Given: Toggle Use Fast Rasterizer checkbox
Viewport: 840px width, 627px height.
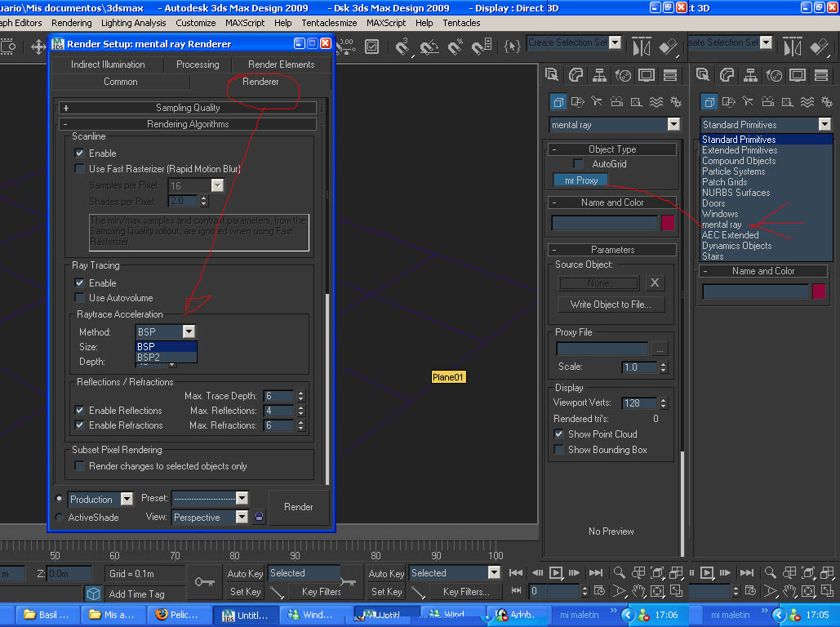Looking at the screenshot, I should click(79, 169).
